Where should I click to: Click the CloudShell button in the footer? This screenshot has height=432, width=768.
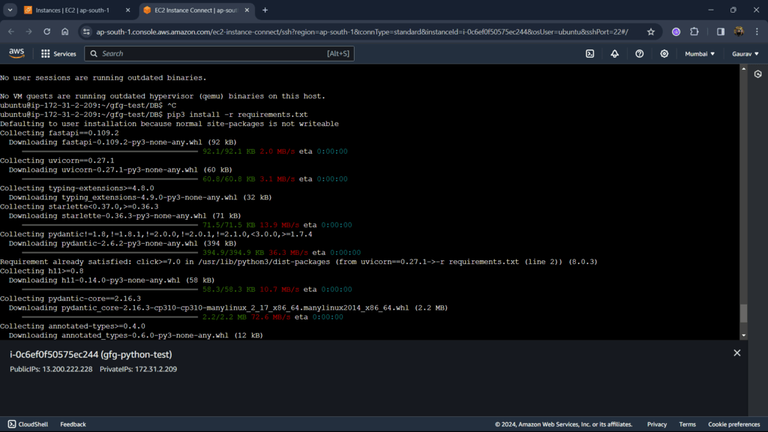tap(26, 424)
